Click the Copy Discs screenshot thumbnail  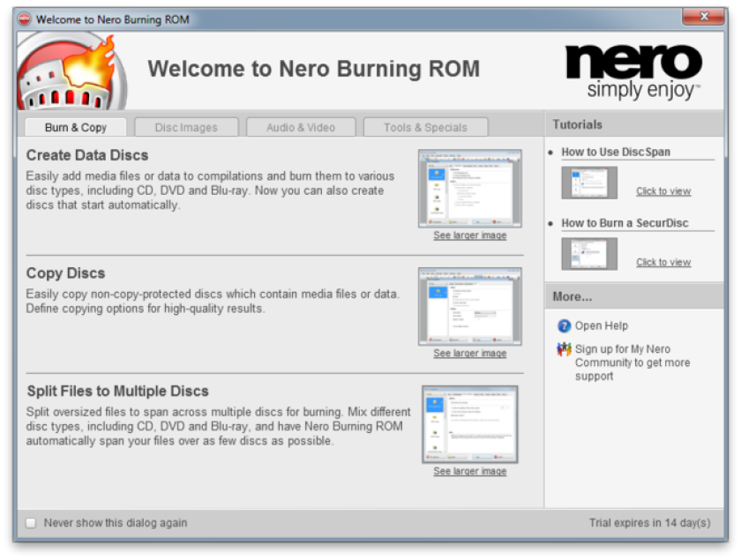pos(469,307)
